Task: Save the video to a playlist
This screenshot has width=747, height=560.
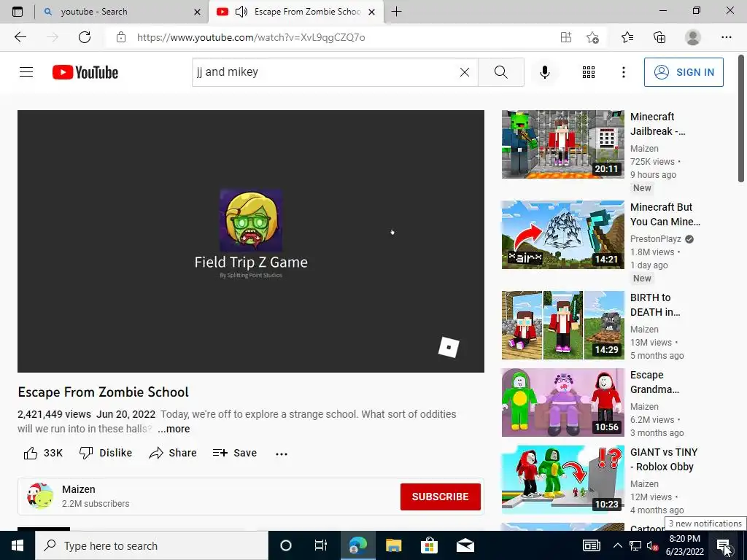Action: (235, 453)
